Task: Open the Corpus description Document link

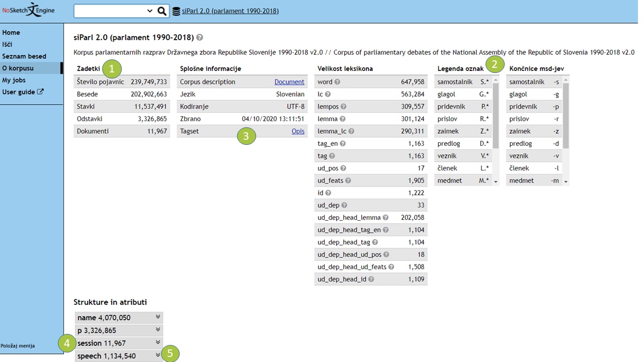Action: pos(289,82)
